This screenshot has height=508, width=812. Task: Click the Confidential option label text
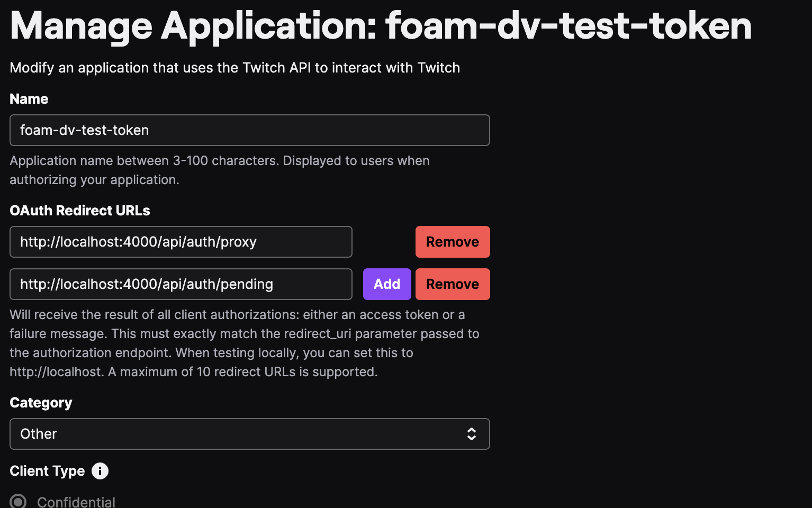tap(76, 502)
